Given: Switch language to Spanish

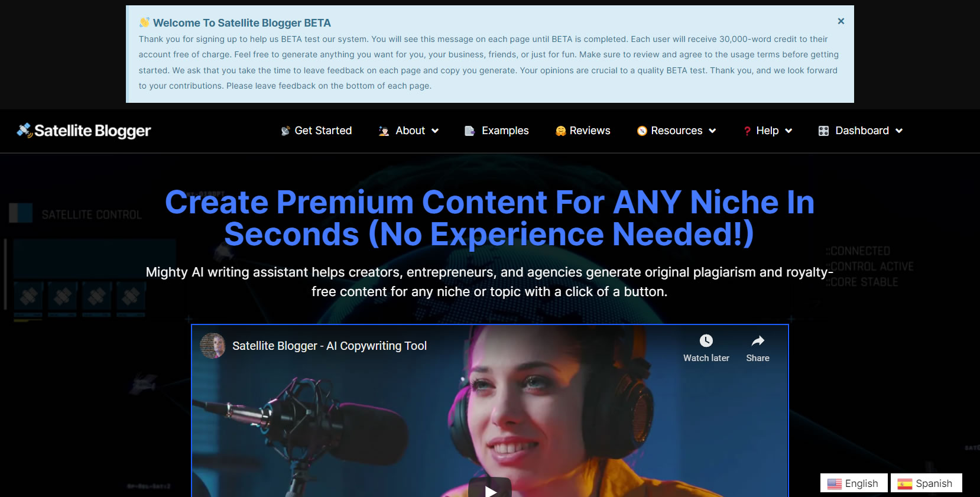Looking at the screenshot, I should pos(926,483).
